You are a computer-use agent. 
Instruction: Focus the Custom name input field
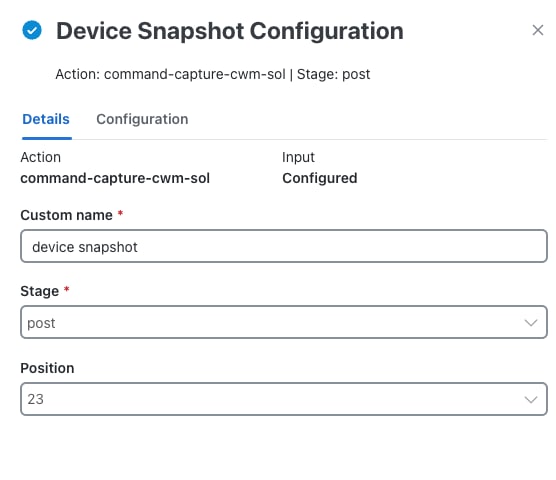(x=284, y=246)
